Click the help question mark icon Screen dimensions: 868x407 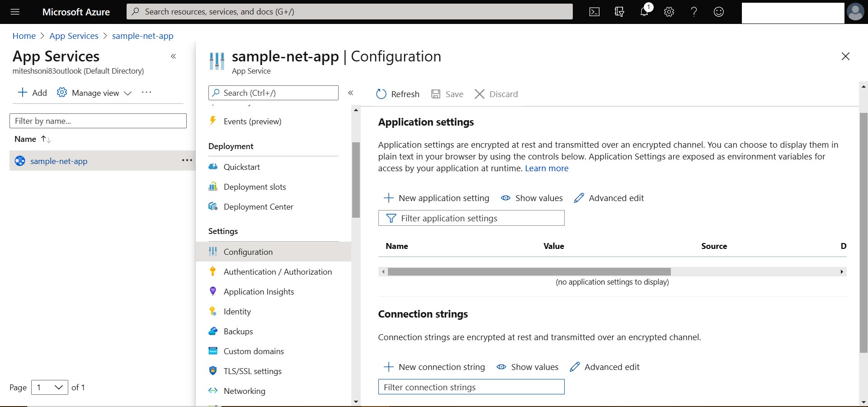694,12
